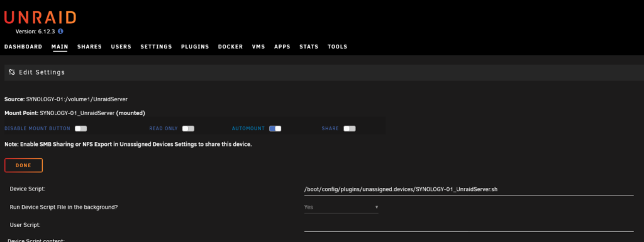Screen dimensions: 644x242
Task: Open the VMs tab
Action: pos(258,47)
